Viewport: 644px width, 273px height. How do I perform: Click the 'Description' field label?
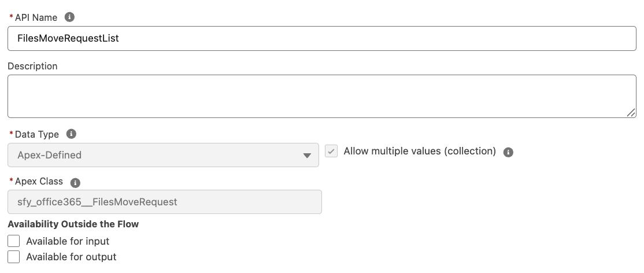tap(32, 66)
